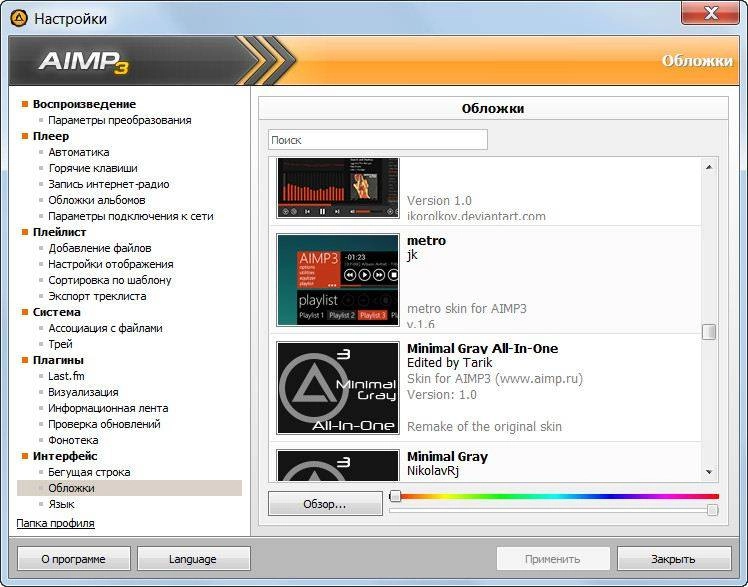748x587 pixels.
Task: Open Горячие клавиши settings
Action: tap(93, 168)
